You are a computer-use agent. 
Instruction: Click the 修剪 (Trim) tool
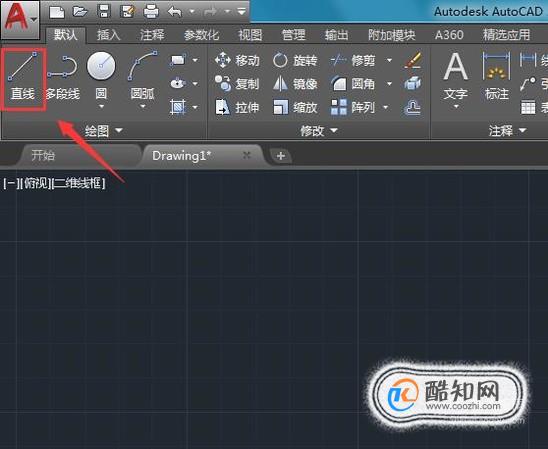pyautogui.click(x=353, y=60)
